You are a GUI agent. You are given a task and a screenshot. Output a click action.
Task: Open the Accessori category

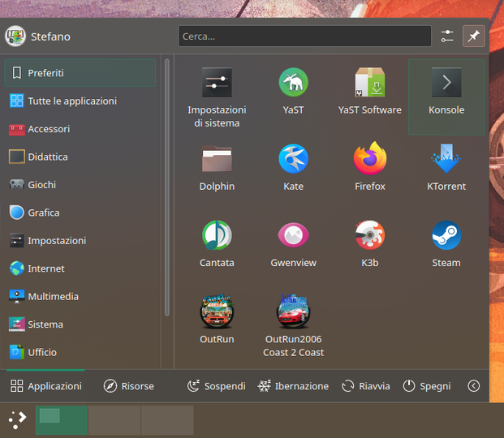coord(80,129)
